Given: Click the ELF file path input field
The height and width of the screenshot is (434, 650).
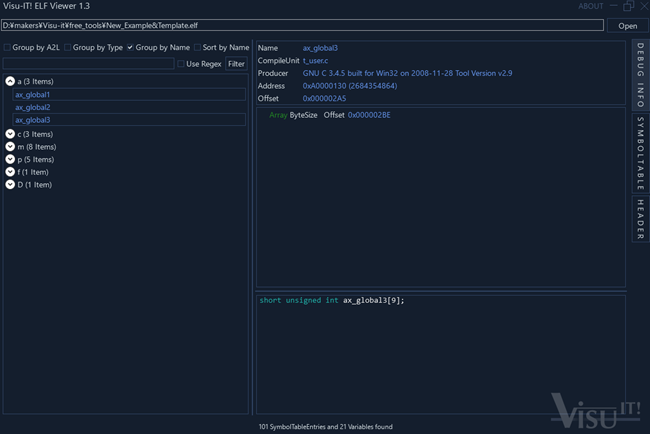Looking at the screenshot, I should (302, 26).
